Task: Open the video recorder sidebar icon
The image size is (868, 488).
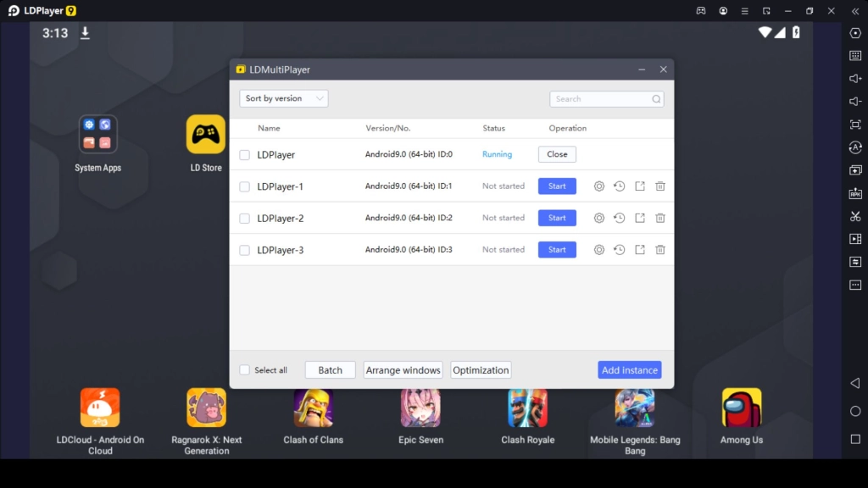Action: pos(855,239)
